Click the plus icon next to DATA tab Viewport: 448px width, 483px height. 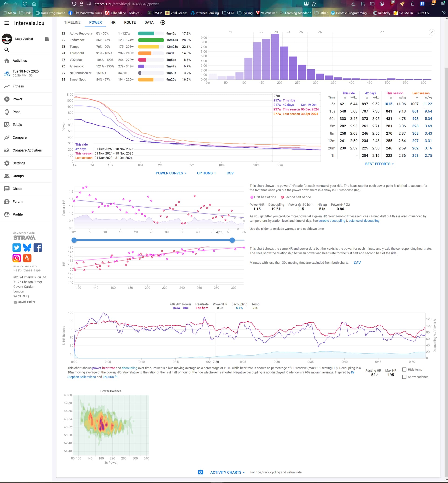pos(163,23)
